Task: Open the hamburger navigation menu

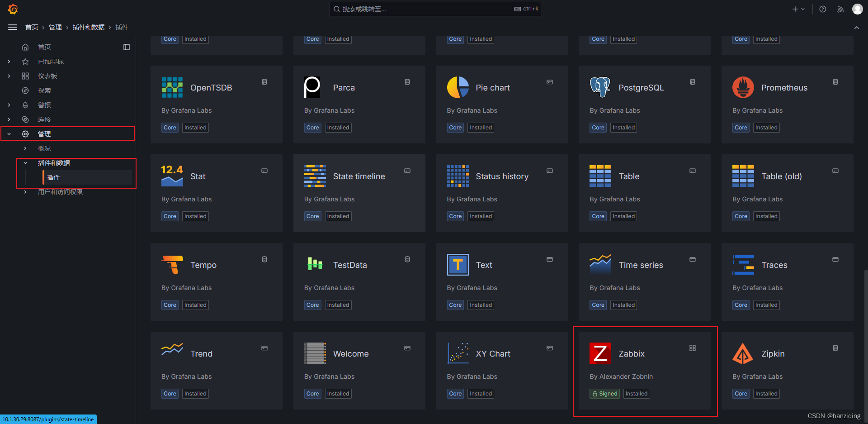Action: point(13,27)
